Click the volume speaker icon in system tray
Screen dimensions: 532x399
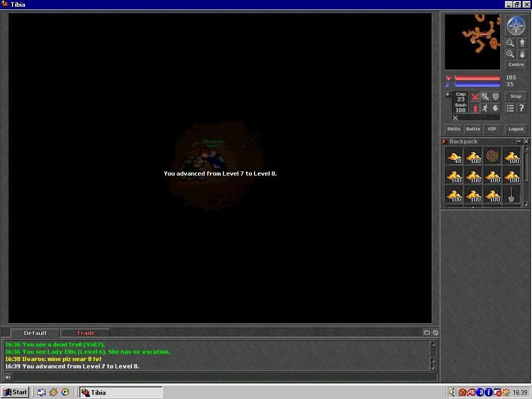453,393
